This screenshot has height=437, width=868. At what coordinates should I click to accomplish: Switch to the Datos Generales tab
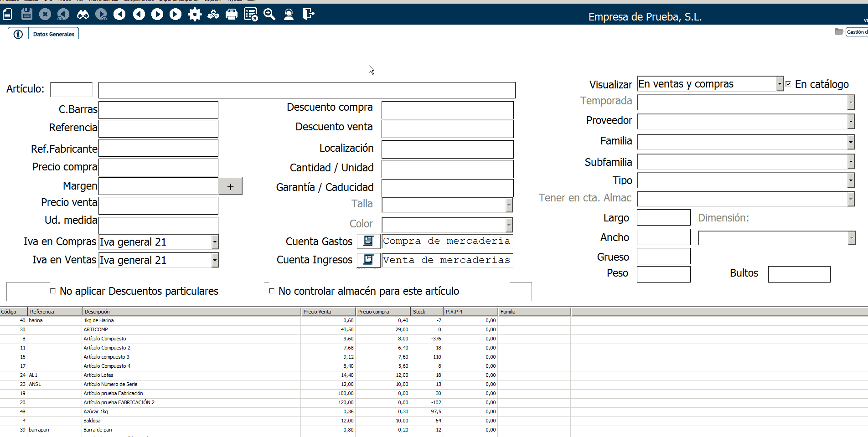(53, 34)
